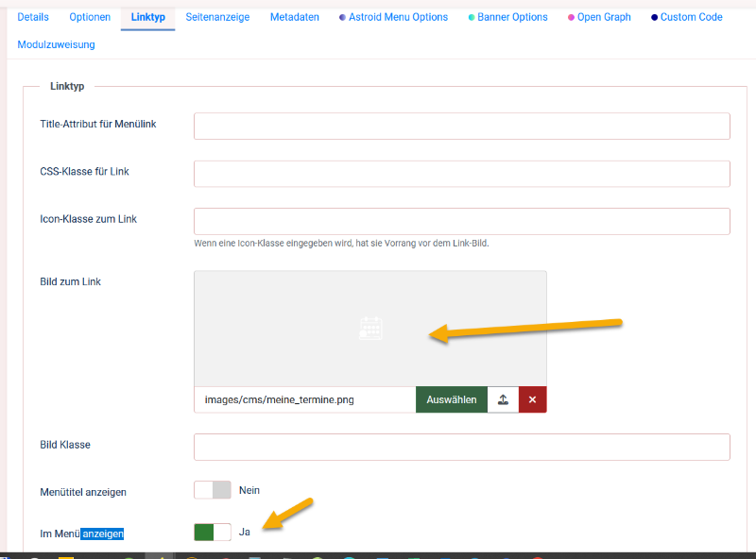756x559 pixels.
Task: Click the Bild zum Link label
Action: tap(70, 282)
